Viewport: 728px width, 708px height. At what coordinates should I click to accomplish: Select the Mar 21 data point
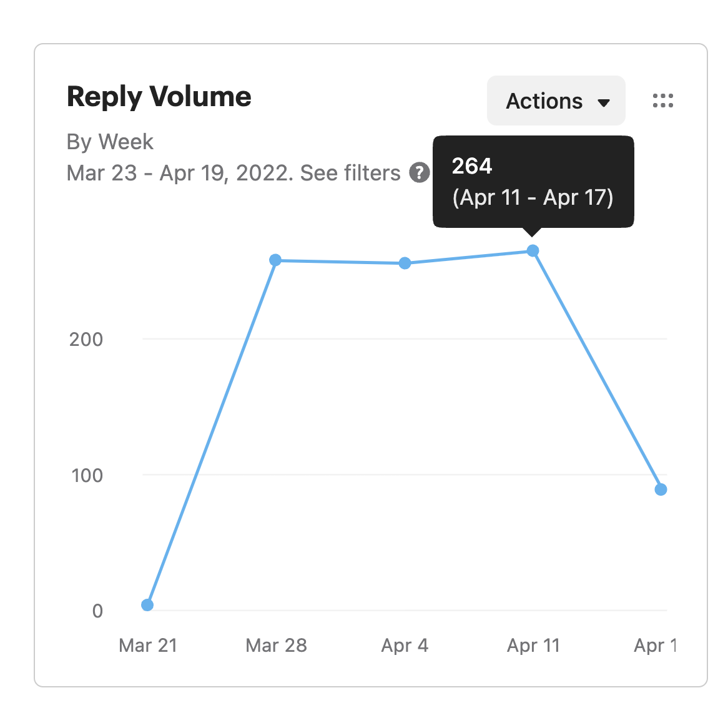tap(147, 605)
